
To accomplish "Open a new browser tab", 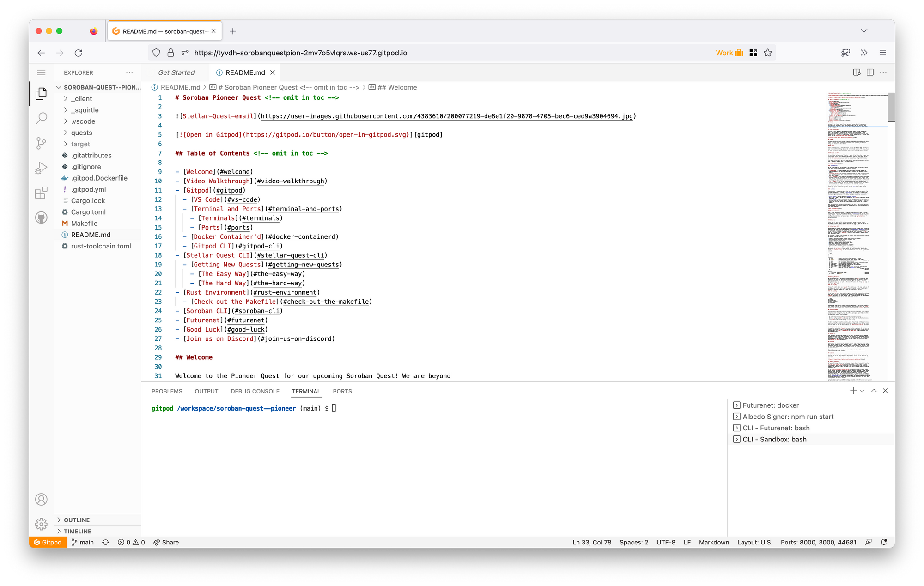I will tap(233, 31).
